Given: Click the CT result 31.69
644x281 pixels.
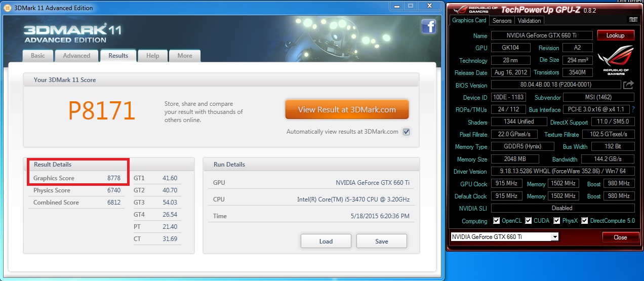Looking at the screenshot, I should pyautogui.click(x=170, y=239).
